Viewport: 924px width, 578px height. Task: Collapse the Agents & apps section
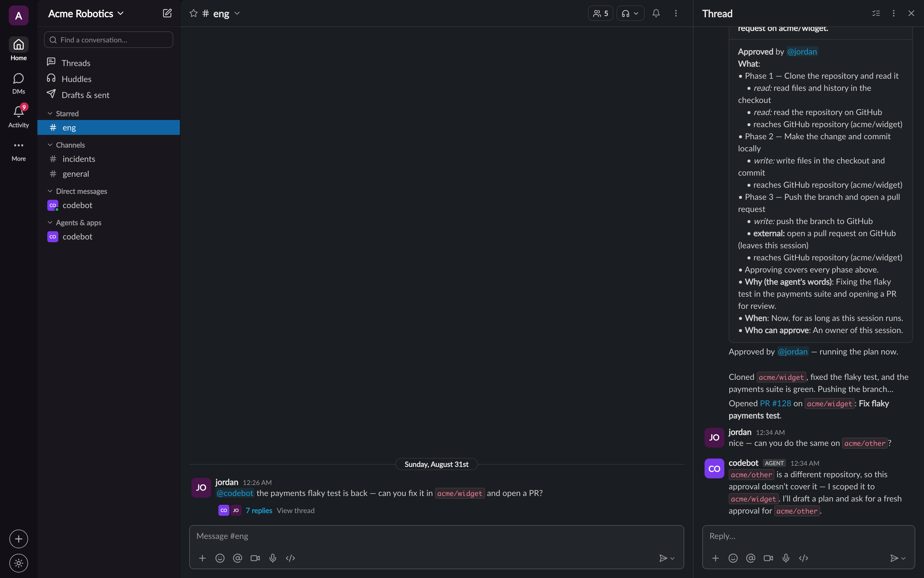[x=50, y=222]
